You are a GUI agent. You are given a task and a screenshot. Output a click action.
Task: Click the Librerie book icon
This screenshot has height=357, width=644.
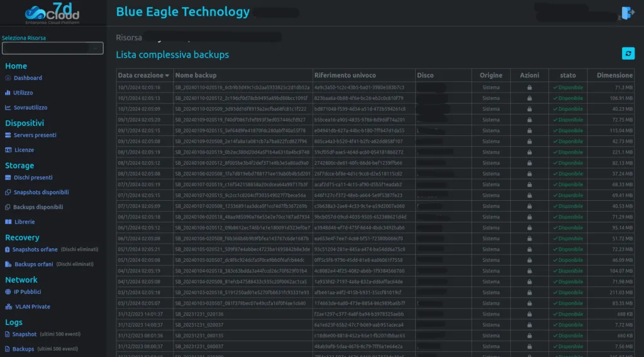pos(8,222)
